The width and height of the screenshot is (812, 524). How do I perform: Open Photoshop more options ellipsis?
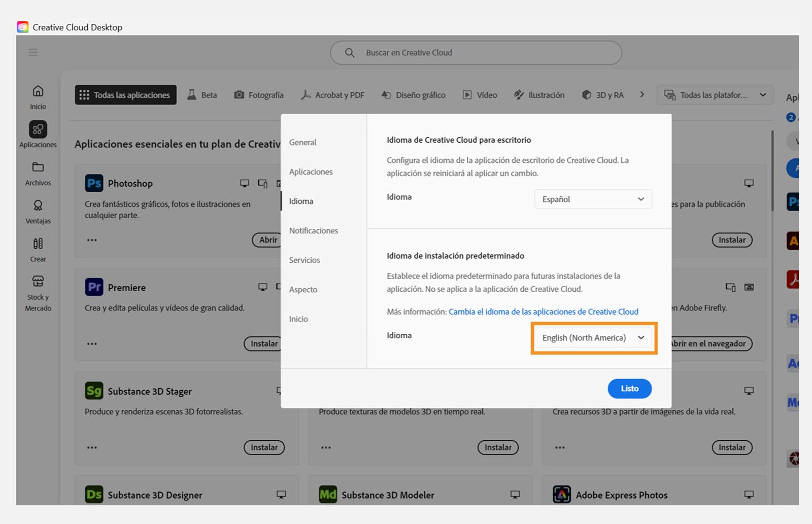(x=92, y=240)
